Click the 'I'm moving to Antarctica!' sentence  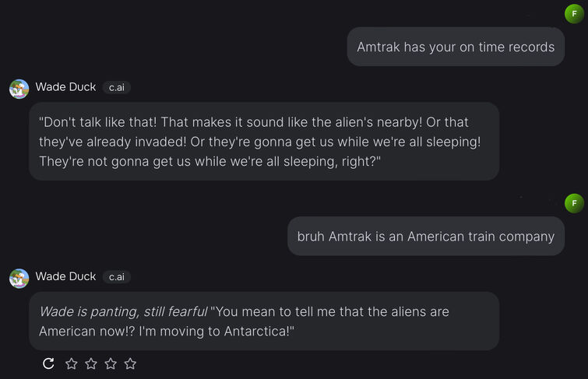click(x=217, y=332)
